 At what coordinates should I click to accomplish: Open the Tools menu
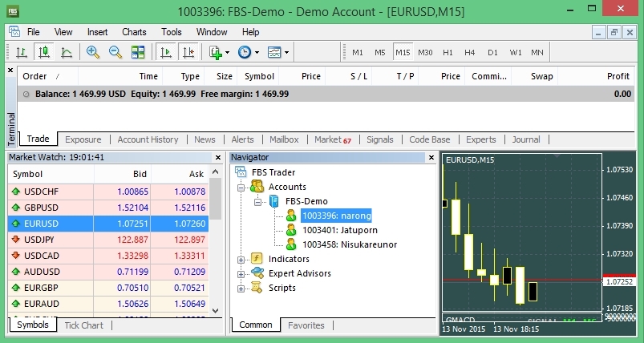point(172,32)
